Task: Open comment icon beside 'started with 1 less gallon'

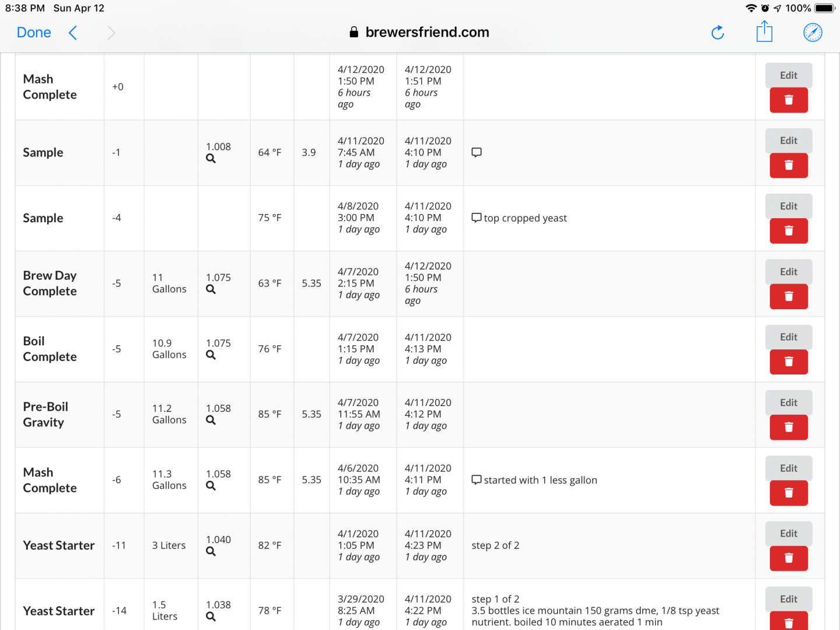Action: 477,480
